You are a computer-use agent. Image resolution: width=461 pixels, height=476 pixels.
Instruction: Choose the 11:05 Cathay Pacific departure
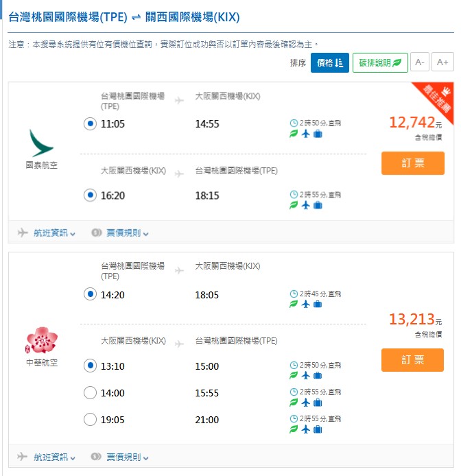[90, 124]
